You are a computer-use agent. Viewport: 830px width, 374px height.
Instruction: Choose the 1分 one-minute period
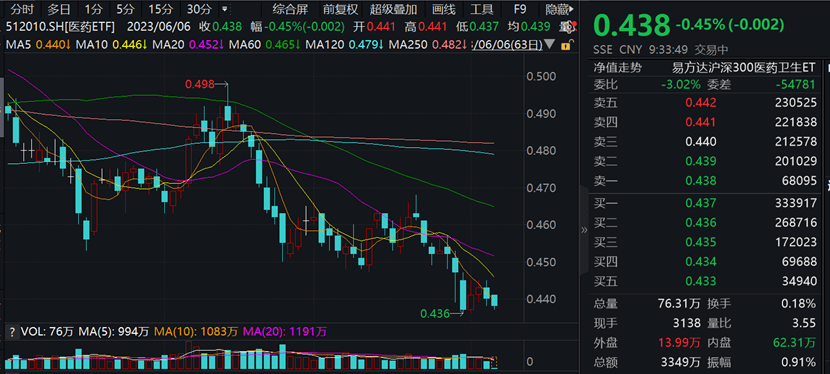click(x=94, y=9)
